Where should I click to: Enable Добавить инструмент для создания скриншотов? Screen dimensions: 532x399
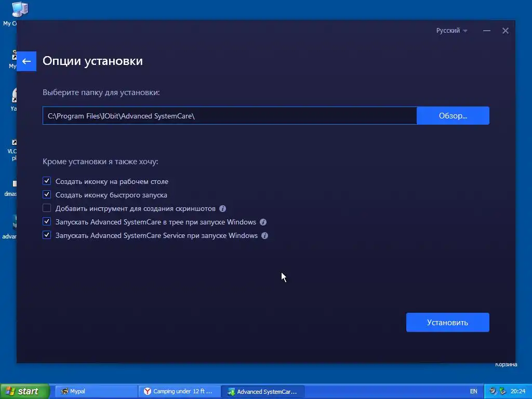[47, 208]
